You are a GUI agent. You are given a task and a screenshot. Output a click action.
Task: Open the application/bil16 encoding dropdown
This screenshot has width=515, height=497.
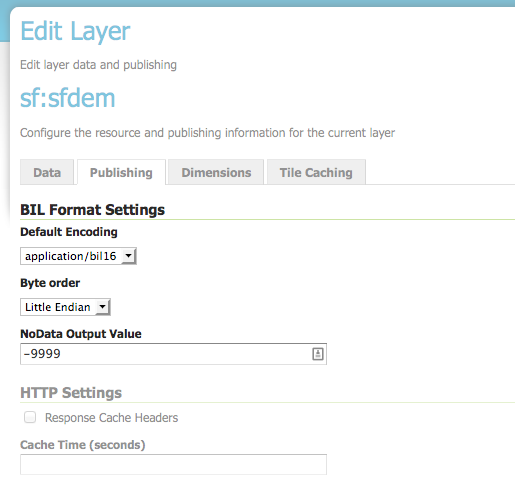pyautogui.click(x=78, y=256)
